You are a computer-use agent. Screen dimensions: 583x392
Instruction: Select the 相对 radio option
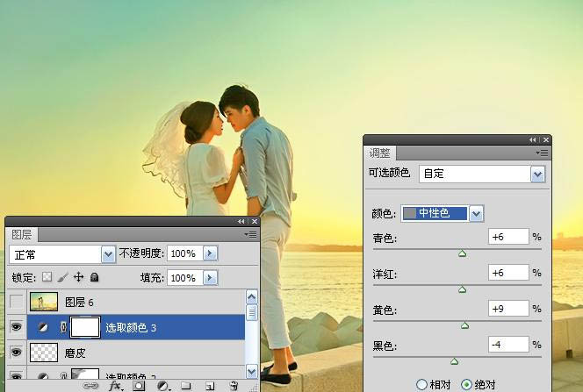(x=422, y=384)
